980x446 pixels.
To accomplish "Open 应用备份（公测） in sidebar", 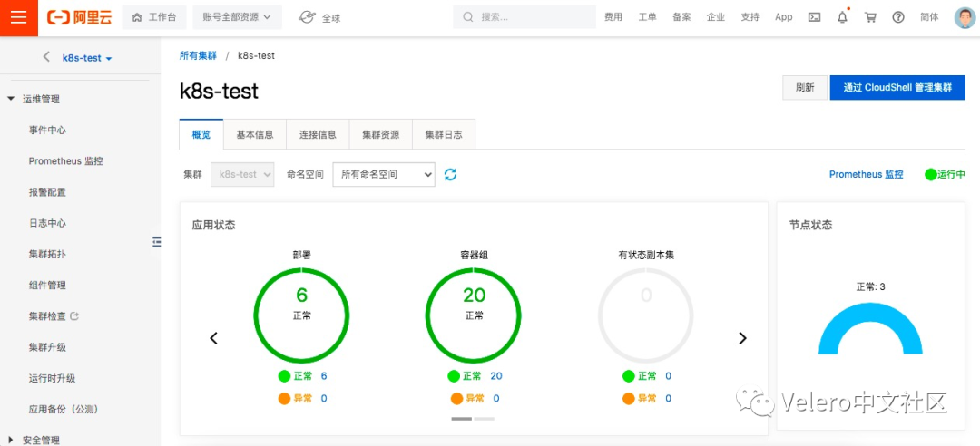I will pos(64,409).
